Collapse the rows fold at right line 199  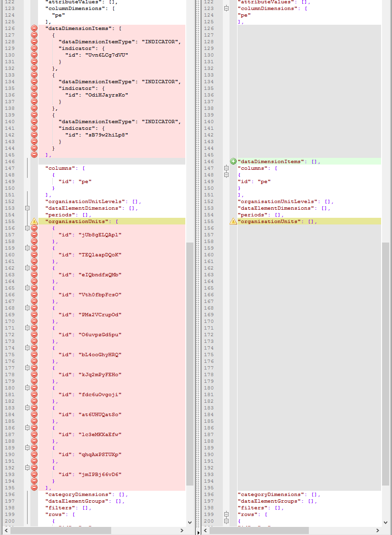coord(227,515)
